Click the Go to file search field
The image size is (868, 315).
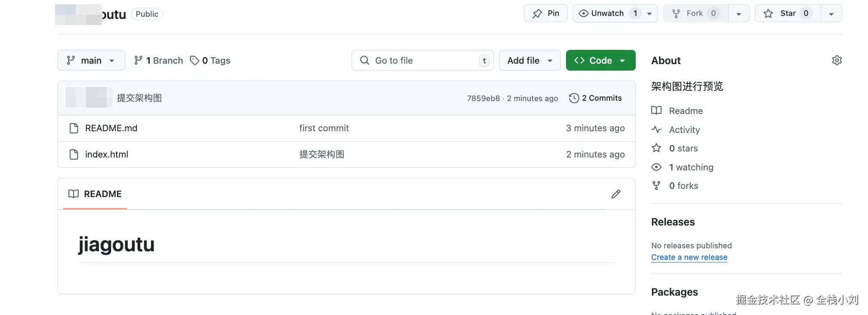click(422, 60)
